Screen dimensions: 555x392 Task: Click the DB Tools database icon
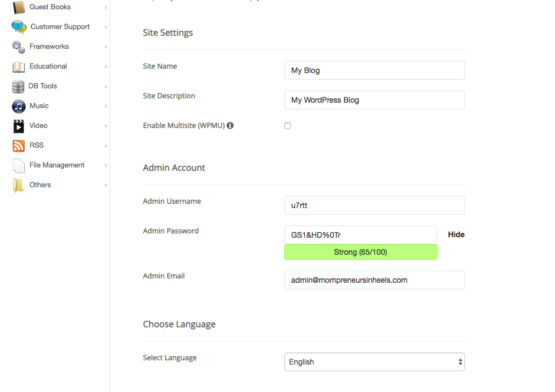click(18, 86)
